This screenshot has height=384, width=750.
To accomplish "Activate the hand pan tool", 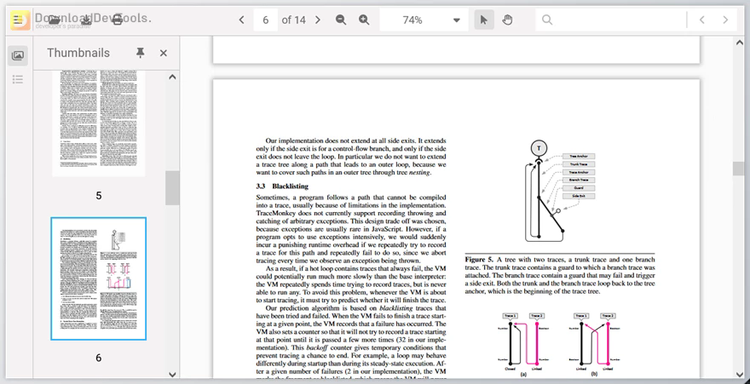I will point(507,20).
